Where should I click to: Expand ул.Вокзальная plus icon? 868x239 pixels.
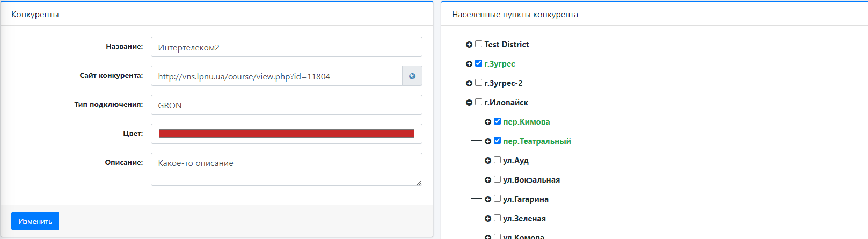pos(488,180)
